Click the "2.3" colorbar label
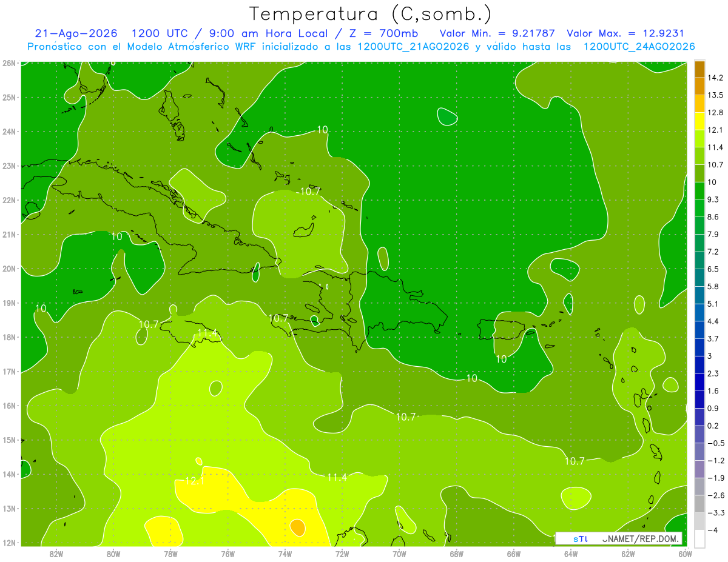 (713, 373)
